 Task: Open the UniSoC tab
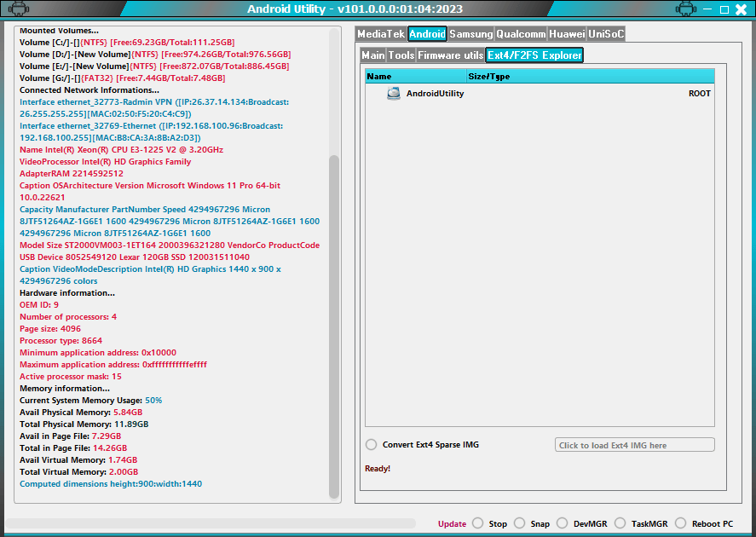tap(603, 35)
